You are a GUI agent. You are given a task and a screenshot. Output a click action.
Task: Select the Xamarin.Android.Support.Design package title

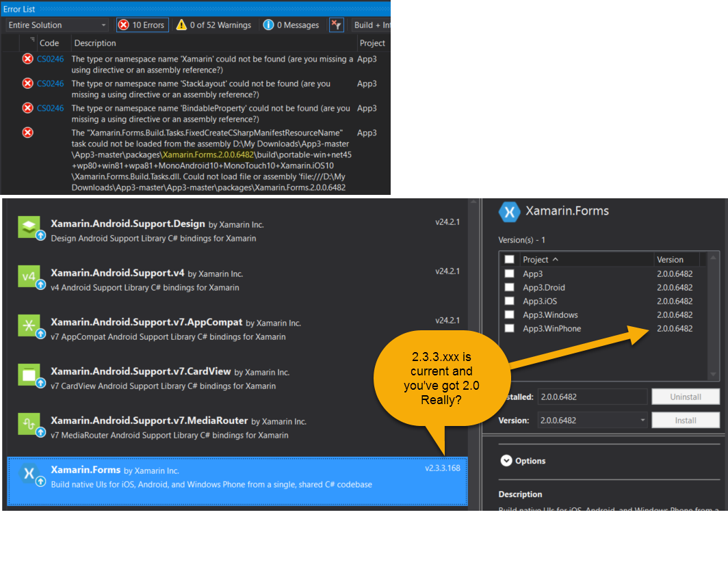pyautogui.click(x=128, y=224)
